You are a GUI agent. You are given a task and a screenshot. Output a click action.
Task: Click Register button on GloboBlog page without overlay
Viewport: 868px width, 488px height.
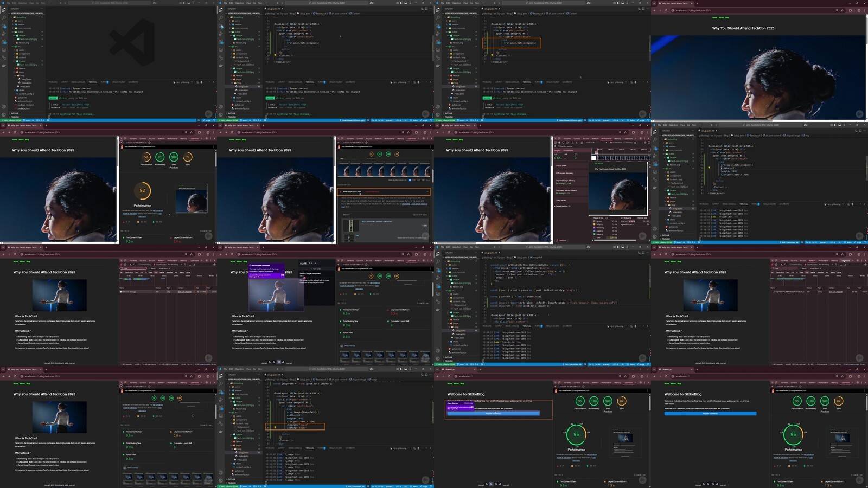pos(710,414)
